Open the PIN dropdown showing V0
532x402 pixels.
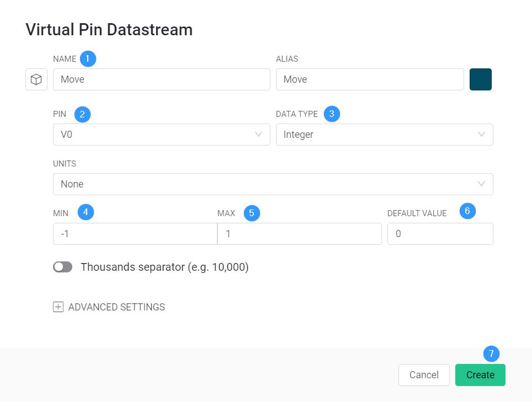coord(162,135)
